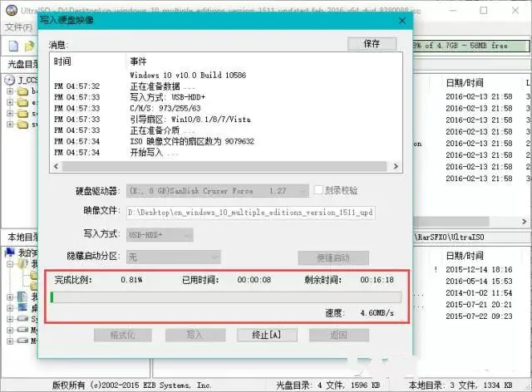Image resolution: width=532 pixels, height=392 pixels.
Task: Click the speed value 4.60MB/s
Action: click(x=377, y=313)
